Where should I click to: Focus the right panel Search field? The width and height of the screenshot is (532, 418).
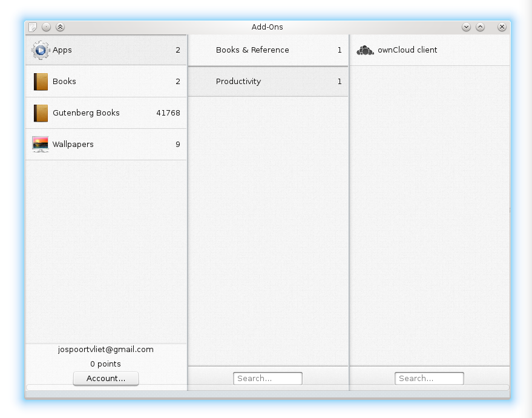(429, 379)
